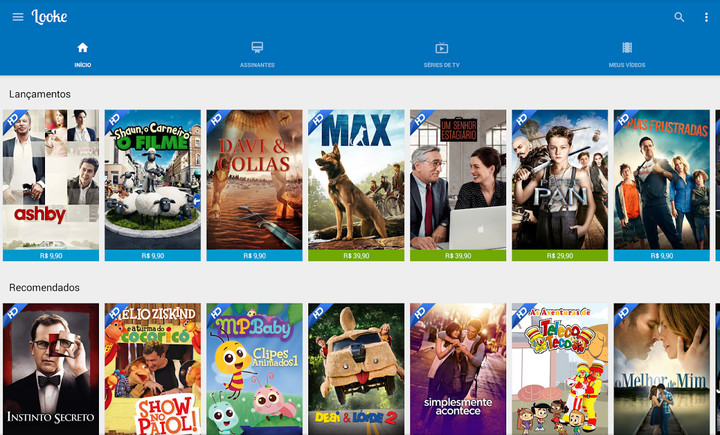Choose the MAX dog movie poster
This screenshot has width=720, height=435.
(356, 179)
